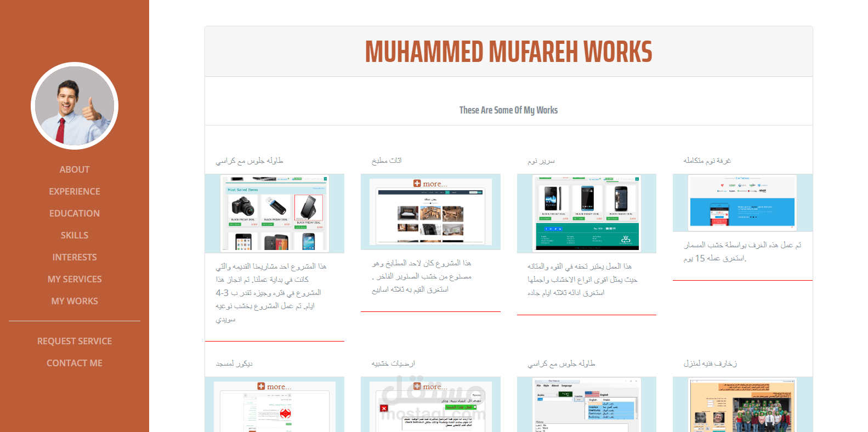Click the title 'سرير نوم'

pyautogui.click(x=541, y=161)
